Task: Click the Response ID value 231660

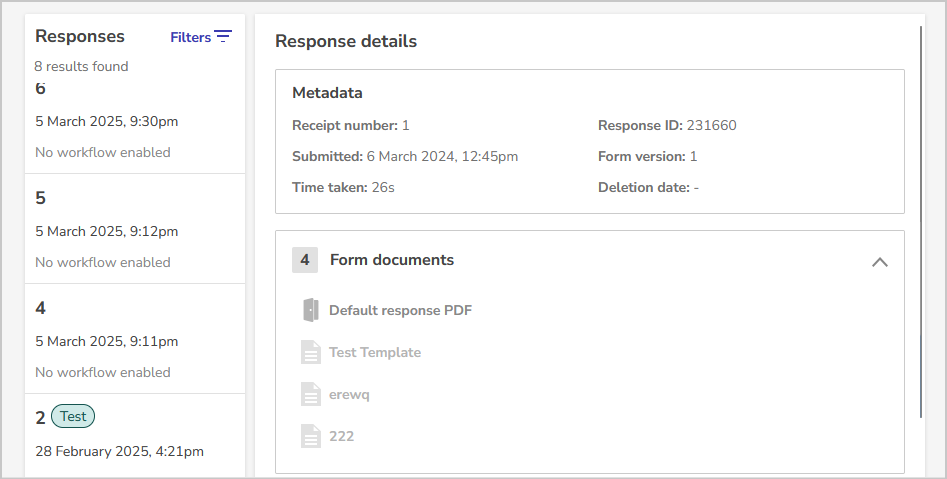Action: point(711,125)
